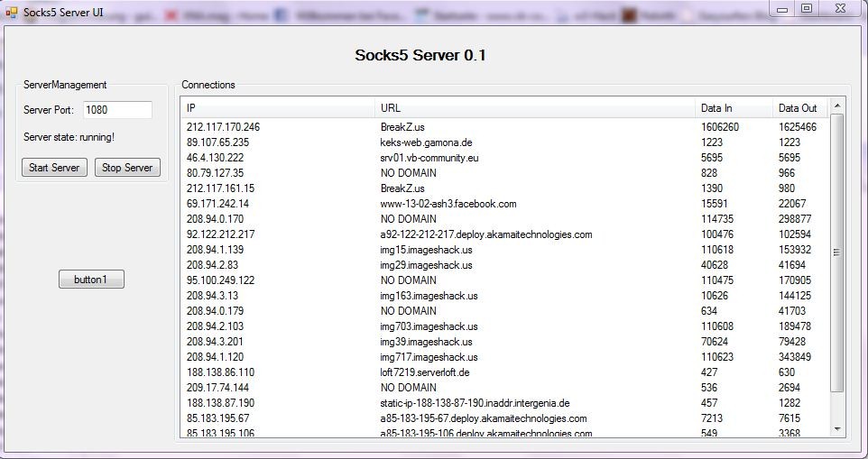The width and height of the screenshot is (868, 459).
Task: Sort connections by the IP column header
Action: tap(278, 108)
